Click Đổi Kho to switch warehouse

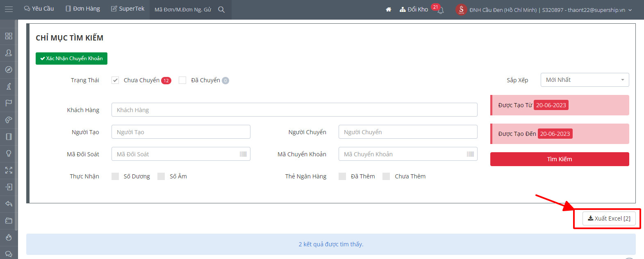[x=414, y=9]
